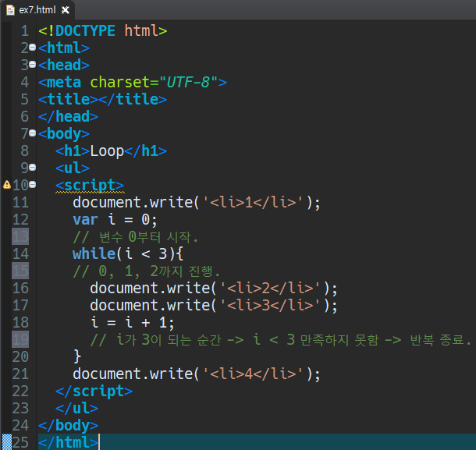Click the document.write li 1 statement
The width and height of the screenshot is (476, 450).
197,203
